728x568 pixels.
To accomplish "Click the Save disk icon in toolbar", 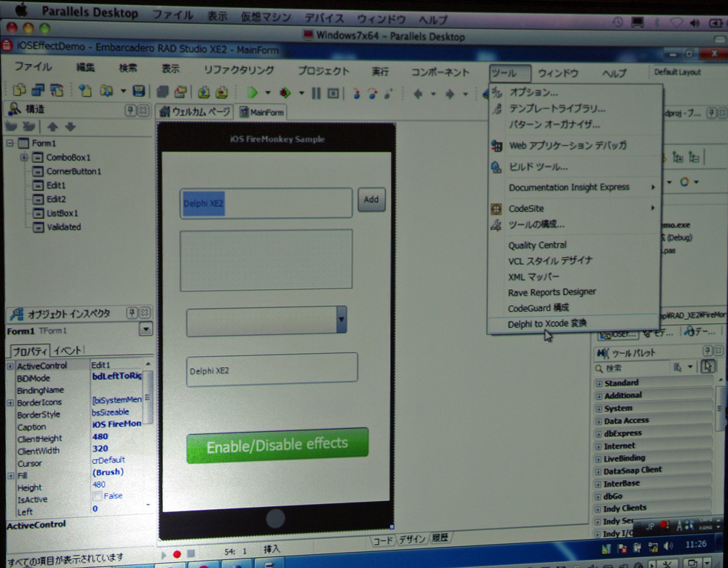I will pos(138,91).
